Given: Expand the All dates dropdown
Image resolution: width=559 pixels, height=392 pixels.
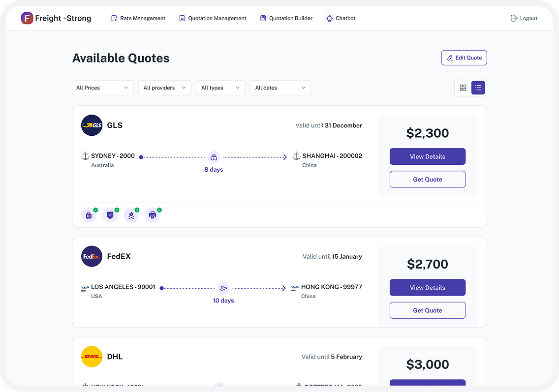Looking at the screenshot, I should (280, 88).
